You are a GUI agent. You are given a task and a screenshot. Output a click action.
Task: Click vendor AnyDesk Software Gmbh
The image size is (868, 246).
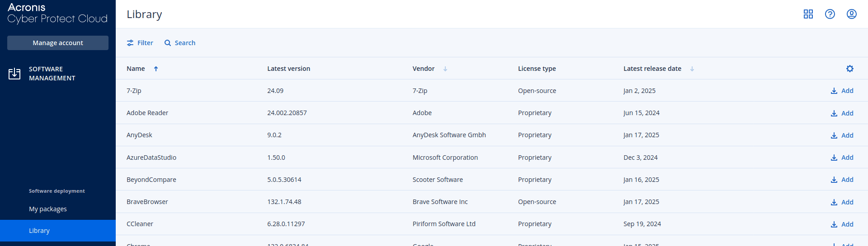(449, 135)
